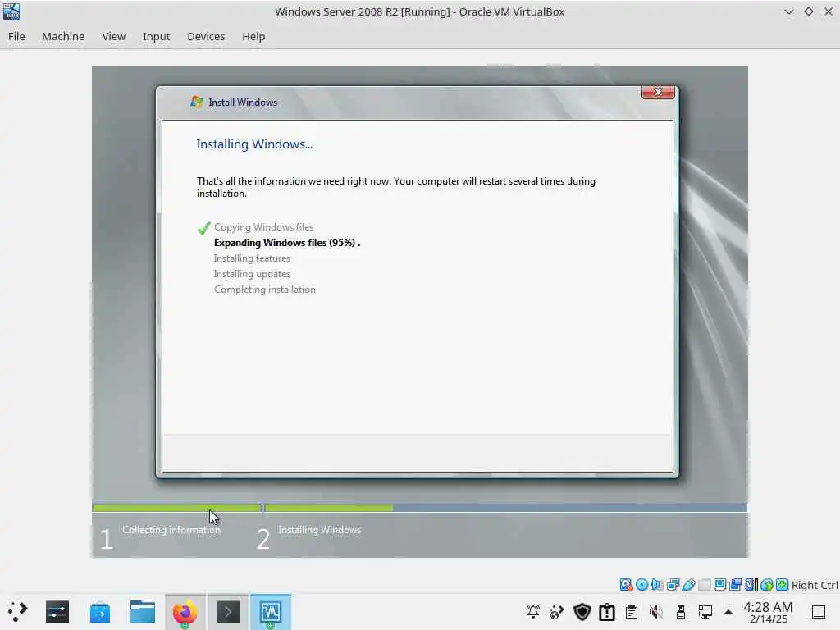Click the USB devices status icon

pyautogui.click(x=689, y=585)
